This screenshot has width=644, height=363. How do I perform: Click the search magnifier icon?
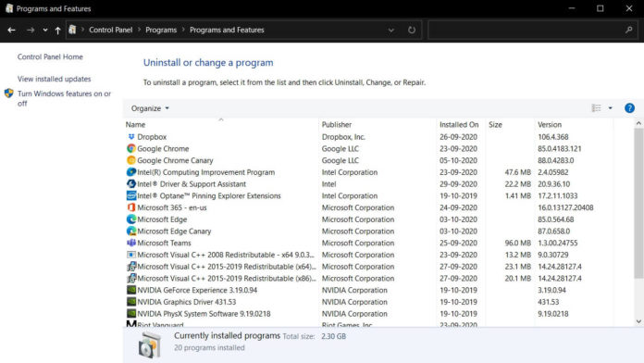629,30
